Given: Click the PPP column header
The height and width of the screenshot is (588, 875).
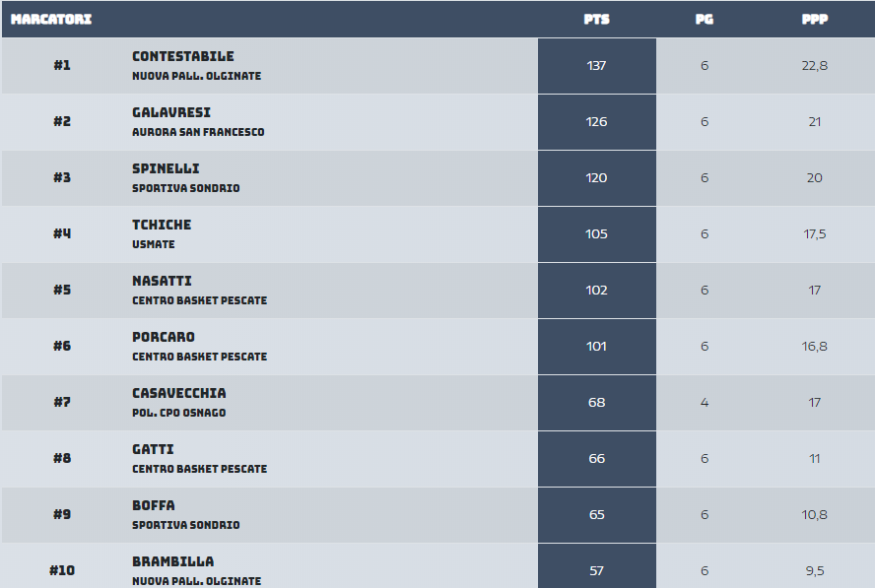Looking at the screenshot, I should tap(815, 20).
